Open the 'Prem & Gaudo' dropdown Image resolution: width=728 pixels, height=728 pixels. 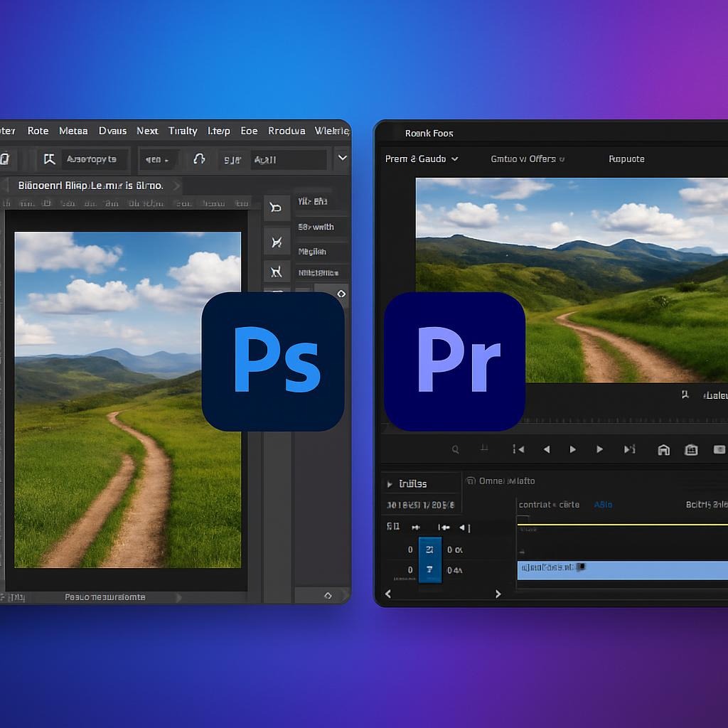[422, 159]
